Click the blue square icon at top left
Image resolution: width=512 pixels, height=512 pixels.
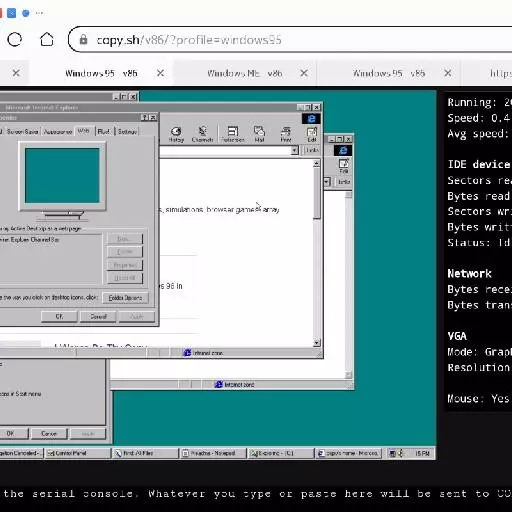11,13
